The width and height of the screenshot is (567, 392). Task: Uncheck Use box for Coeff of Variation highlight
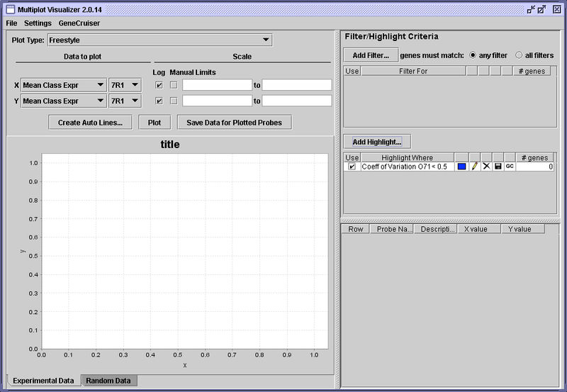pos(352,167)
